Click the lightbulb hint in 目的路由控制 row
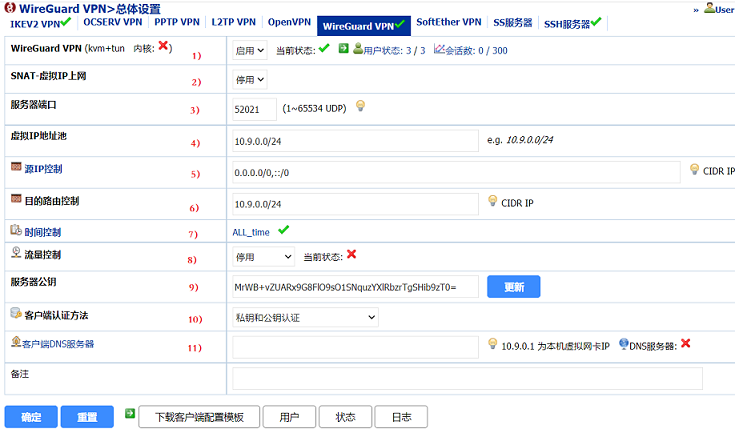735x433 pixels. (x=493, y=201)
